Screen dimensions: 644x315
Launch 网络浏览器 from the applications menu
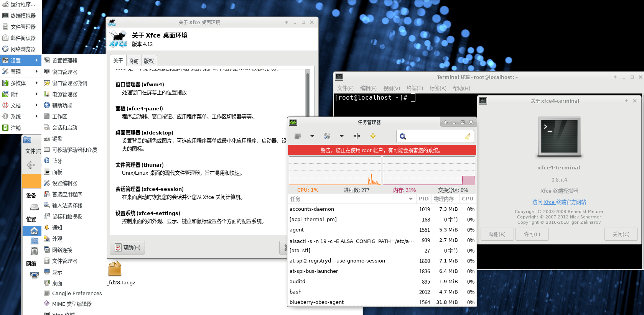21,49
